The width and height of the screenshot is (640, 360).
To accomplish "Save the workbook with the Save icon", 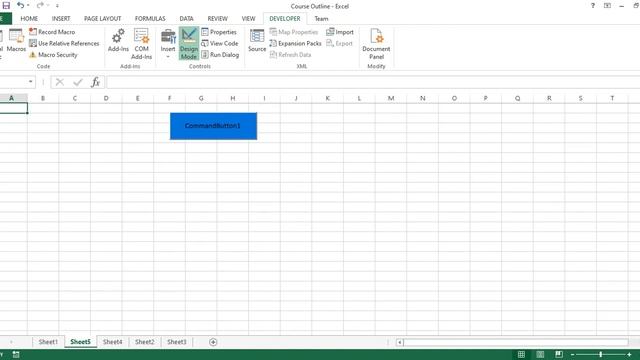I will point(6,5).
